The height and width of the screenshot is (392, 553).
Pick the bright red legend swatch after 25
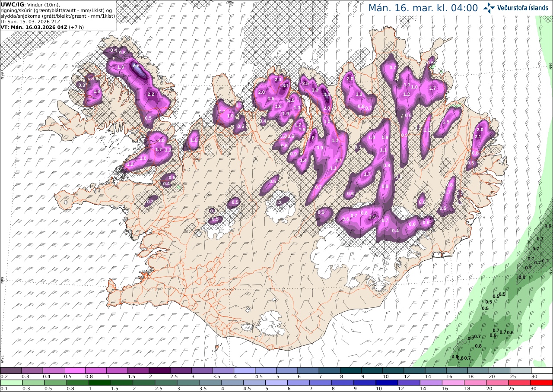click(x=542, y=383)
